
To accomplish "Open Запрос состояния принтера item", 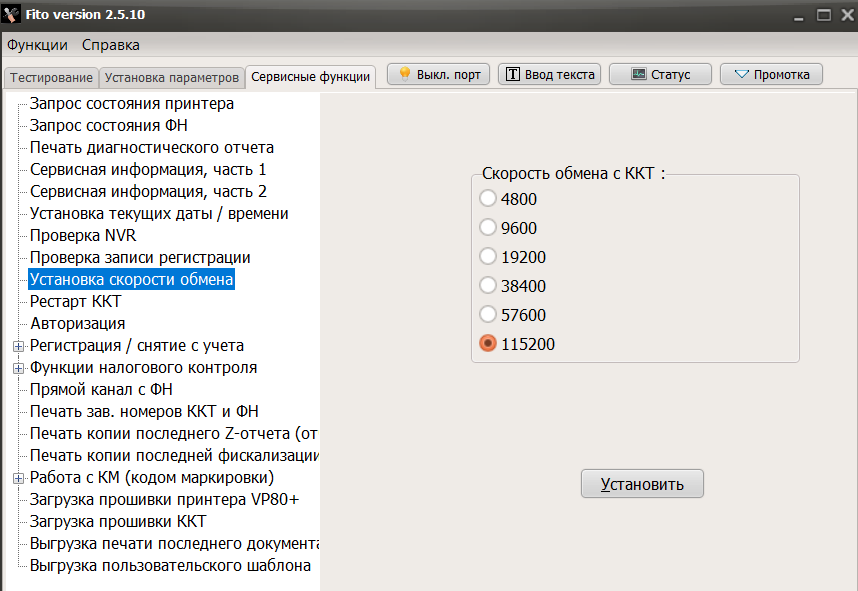I will [132, 104].
